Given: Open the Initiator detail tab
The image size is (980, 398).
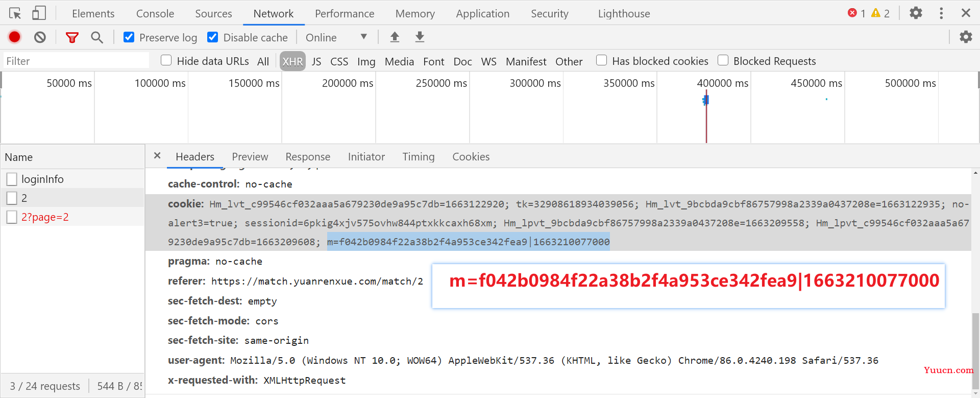Looking at the screenshot, I should [x=366, y=157].
